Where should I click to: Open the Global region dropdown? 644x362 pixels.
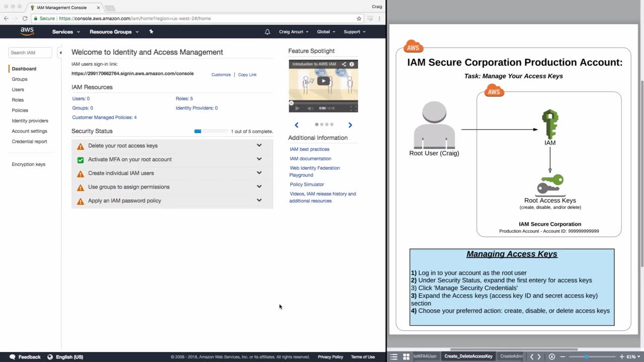click(x=327, y=32)
